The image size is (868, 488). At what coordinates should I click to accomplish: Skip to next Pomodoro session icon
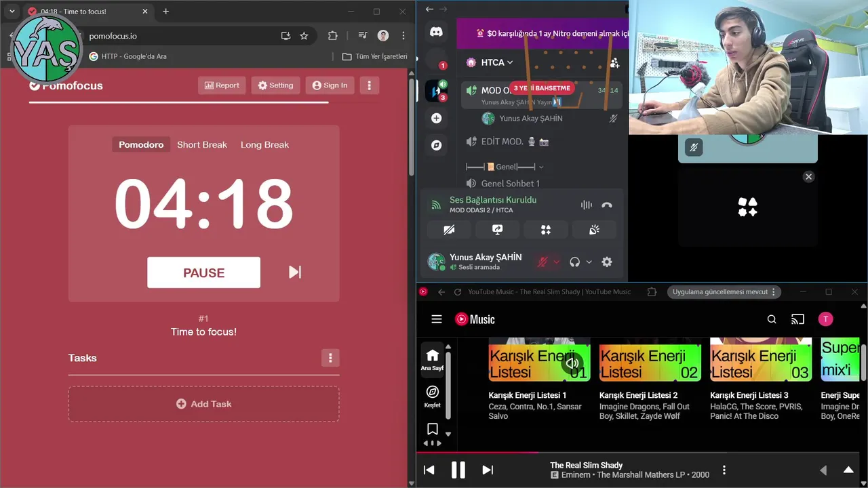click(295, 272)
